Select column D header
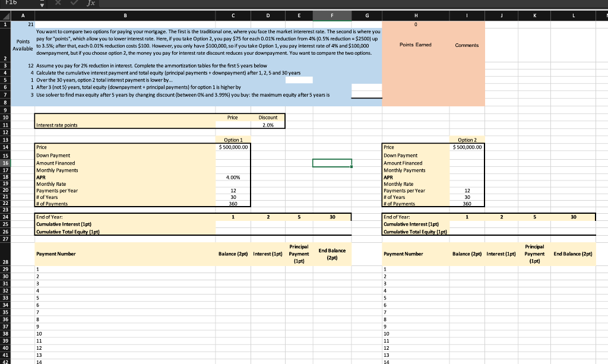 [x=268, y=16]
